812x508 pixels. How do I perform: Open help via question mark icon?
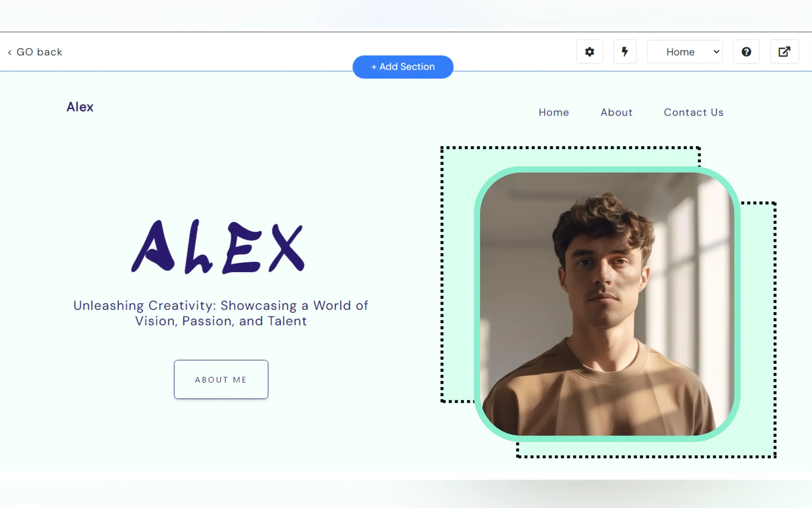tap(746, 52)
